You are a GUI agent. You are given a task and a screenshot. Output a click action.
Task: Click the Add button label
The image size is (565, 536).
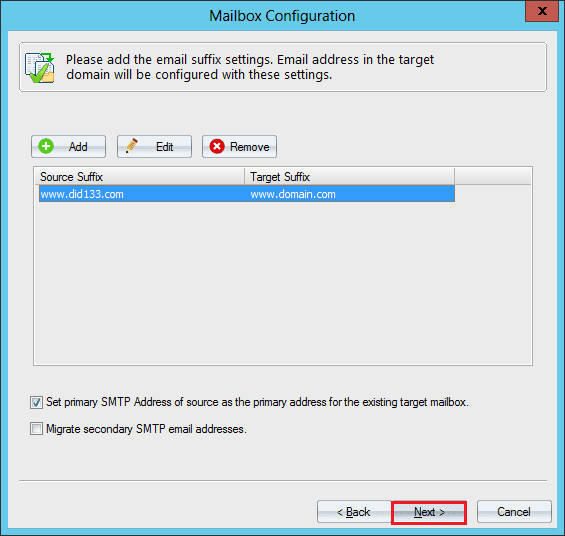[x=78, y=147]
